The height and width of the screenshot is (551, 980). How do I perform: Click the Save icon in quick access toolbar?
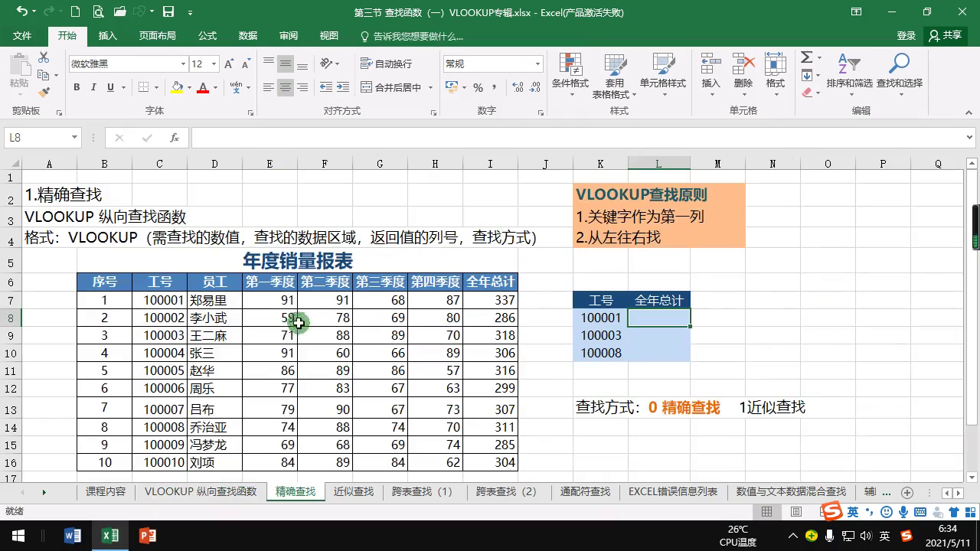point(168,12)
